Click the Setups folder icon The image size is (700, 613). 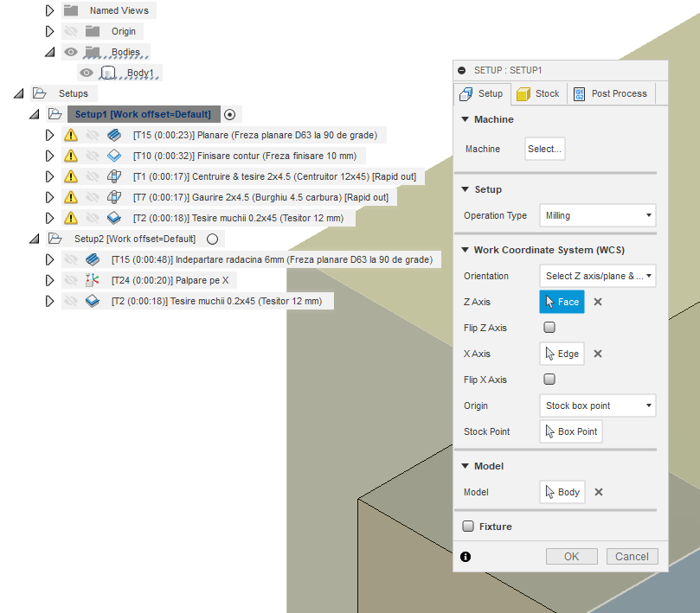pos(40,93)
